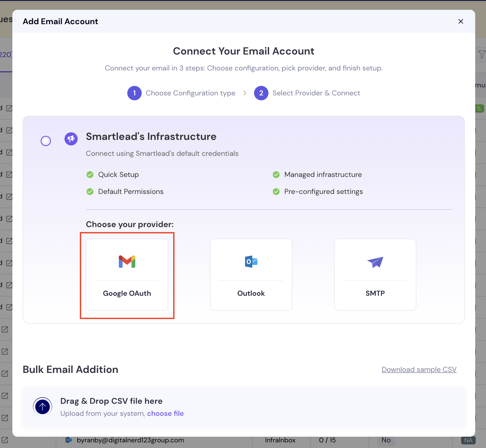Click the 0 / 15 value in background row
This screenshot has height=448, width=486.
coord(327,440)
